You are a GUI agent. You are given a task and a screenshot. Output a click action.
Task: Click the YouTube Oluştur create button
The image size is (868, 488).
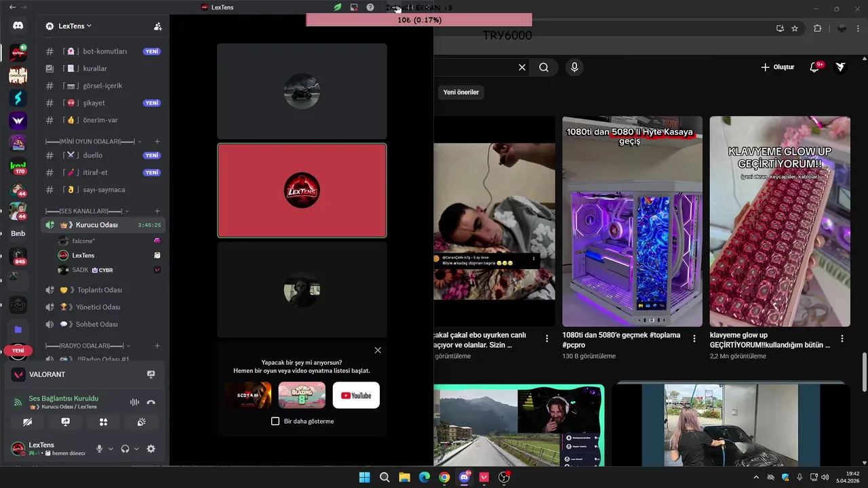tap(778, 67)
